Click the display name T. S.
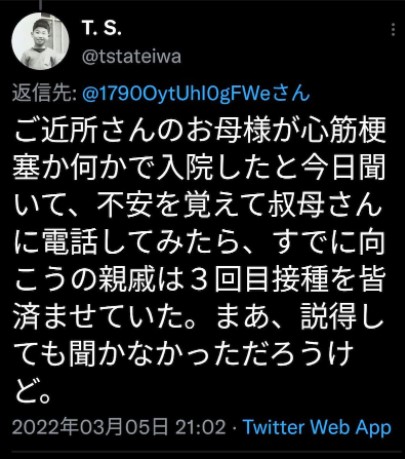Screen dimensions: 405x459 [101, 28]
